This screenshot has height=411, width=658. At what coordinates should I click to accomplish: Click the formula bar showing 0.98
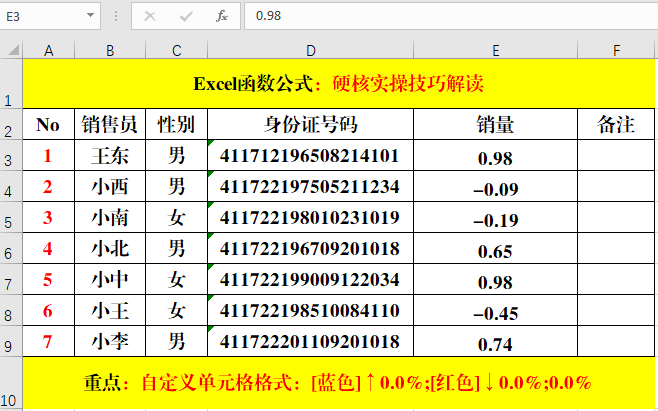click(450, 16)
